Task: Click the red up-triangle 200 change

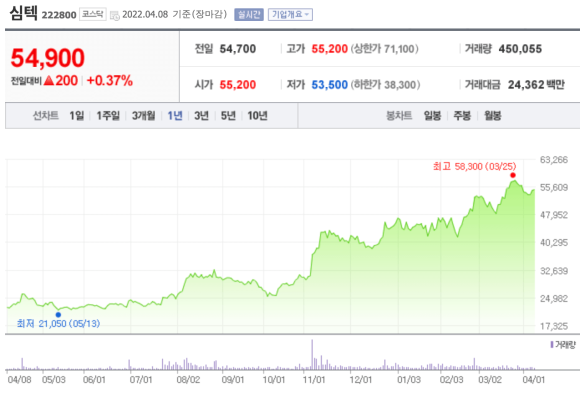Action: [61, 80]
